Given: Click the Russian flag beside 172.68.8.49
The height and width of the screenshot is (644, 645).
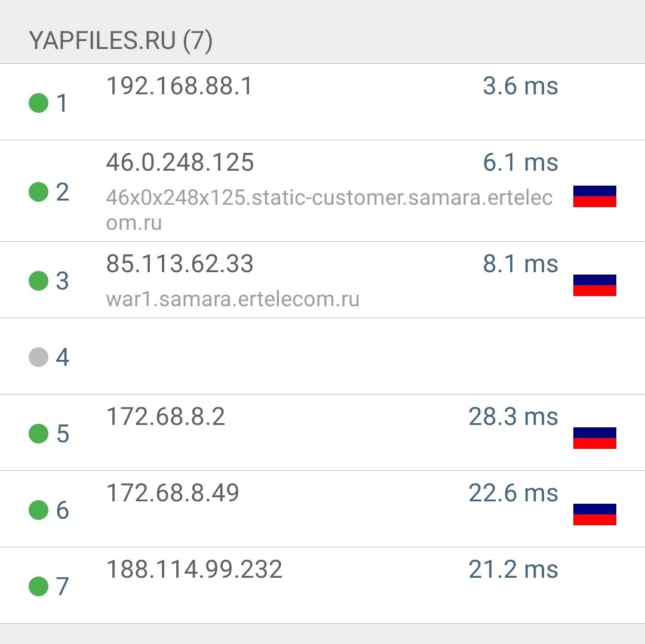Looking at the screenshot, I should tap(594, 514).
